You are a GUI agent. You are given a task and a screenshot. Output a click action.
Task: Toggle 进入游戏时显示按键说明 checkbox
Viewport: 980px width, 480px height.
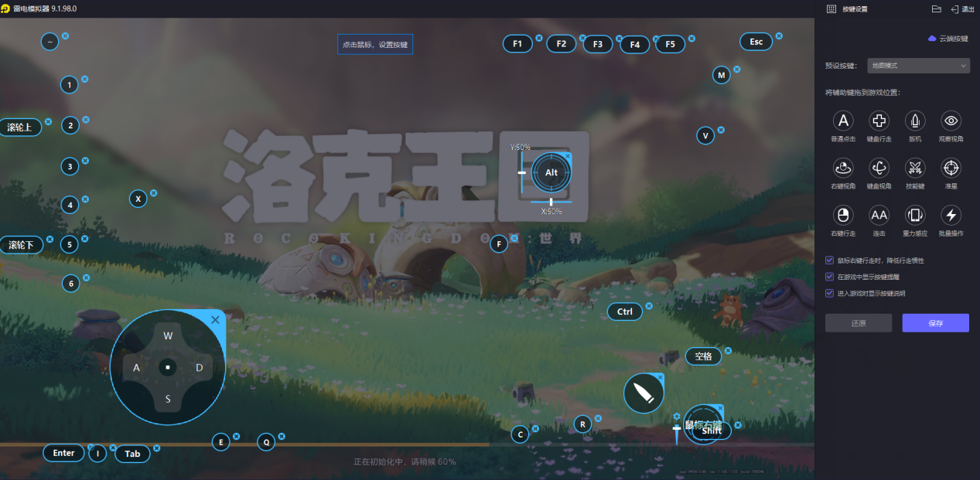pos(830,293)
